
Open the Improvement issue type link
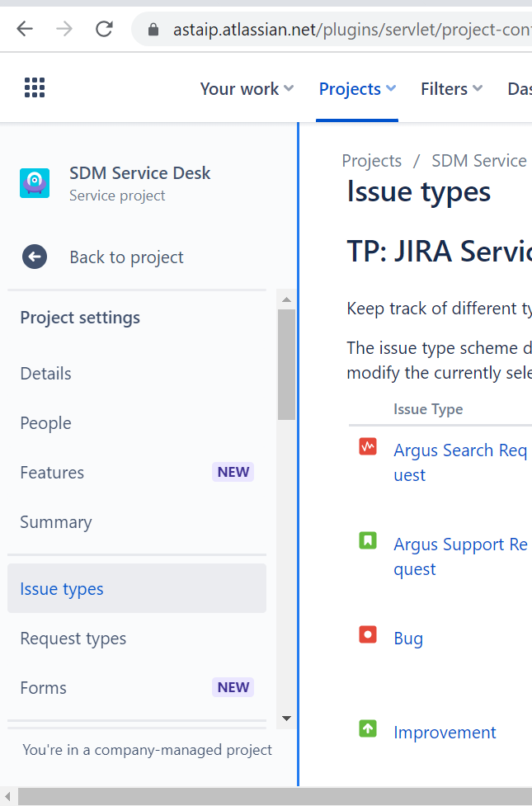pyautogui.click(x=445, y=732)
